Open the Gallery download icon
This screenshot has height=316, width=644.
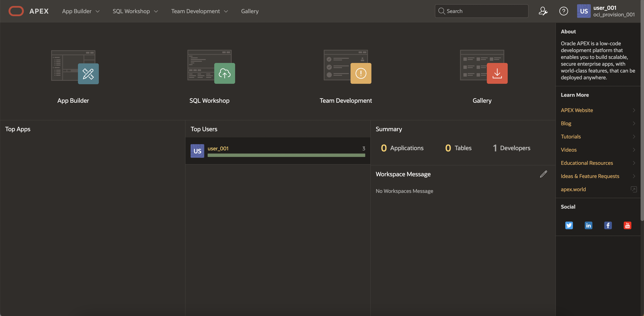tap(497, 73)
